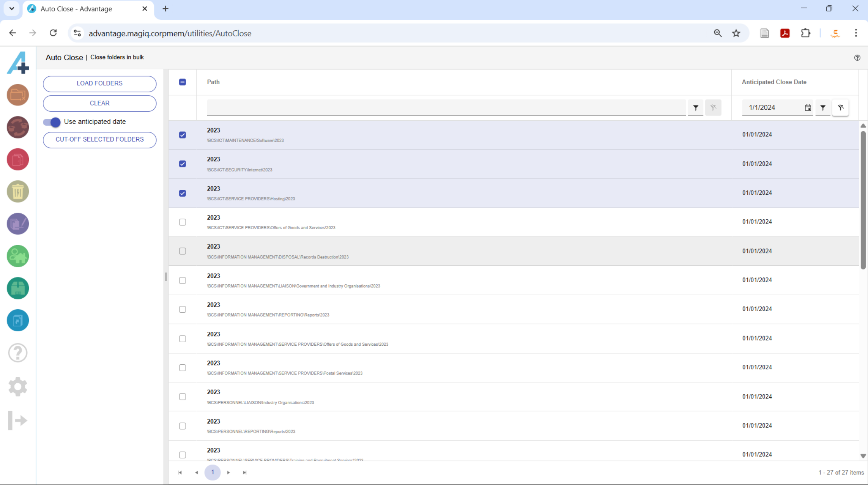Click the logout arrow at sidebar bottom
The image size is (868, 485).
click(17, 420)
